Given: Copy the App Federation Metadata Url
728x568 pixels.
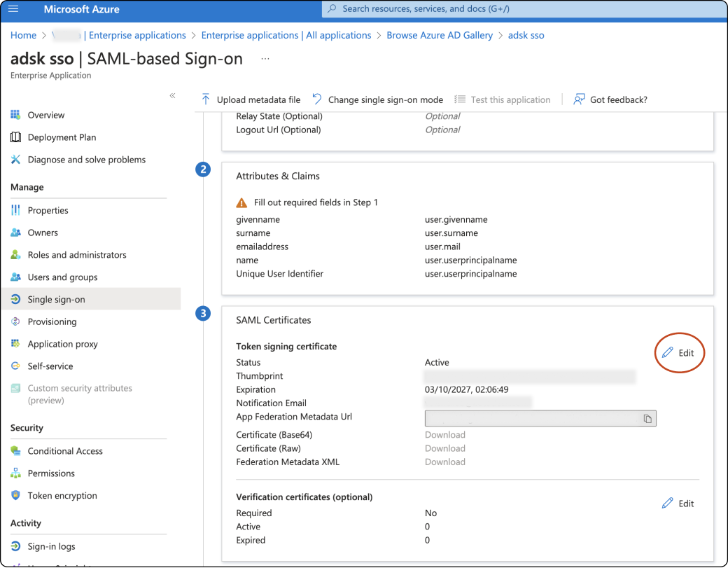Looking at the screenshot, I should pos(647,419).
